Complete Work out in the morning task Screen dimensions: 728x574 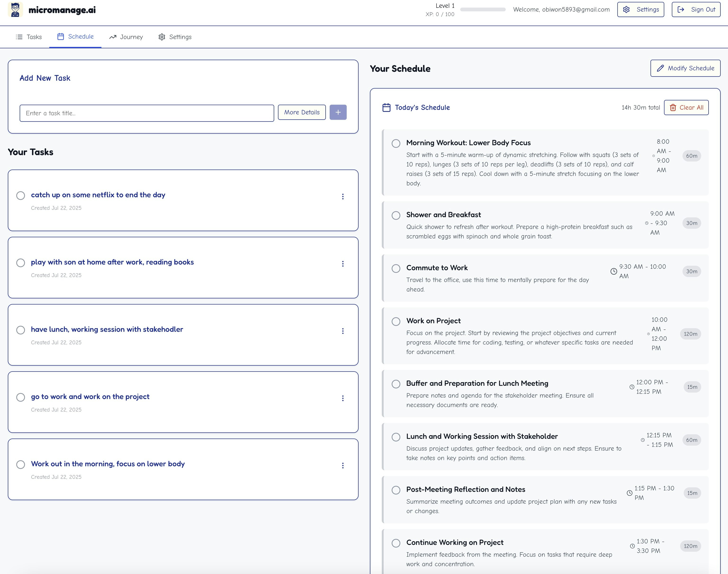click(21, 464)
